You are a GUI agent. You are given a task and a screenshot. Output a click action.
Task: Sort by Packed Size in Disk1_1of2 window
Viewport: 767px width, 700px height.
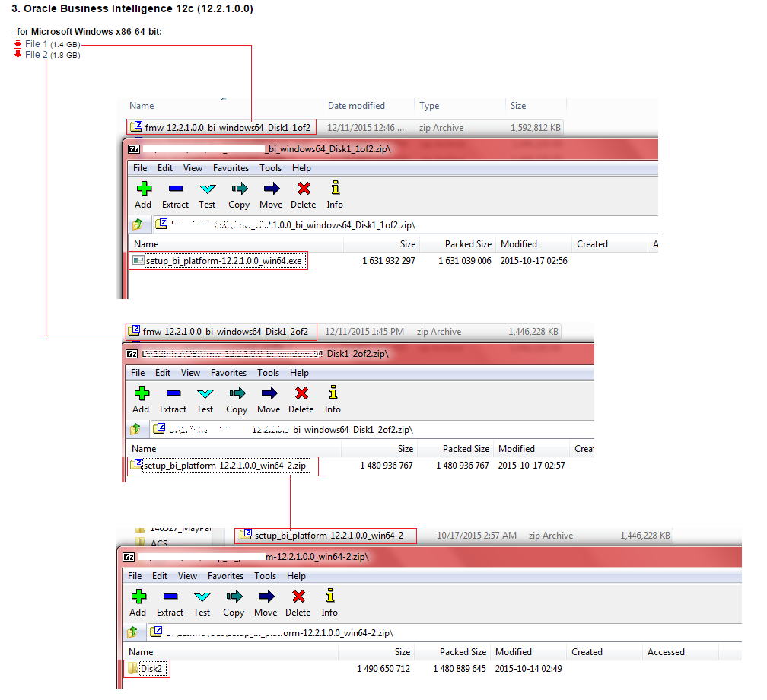click(468, 244)
